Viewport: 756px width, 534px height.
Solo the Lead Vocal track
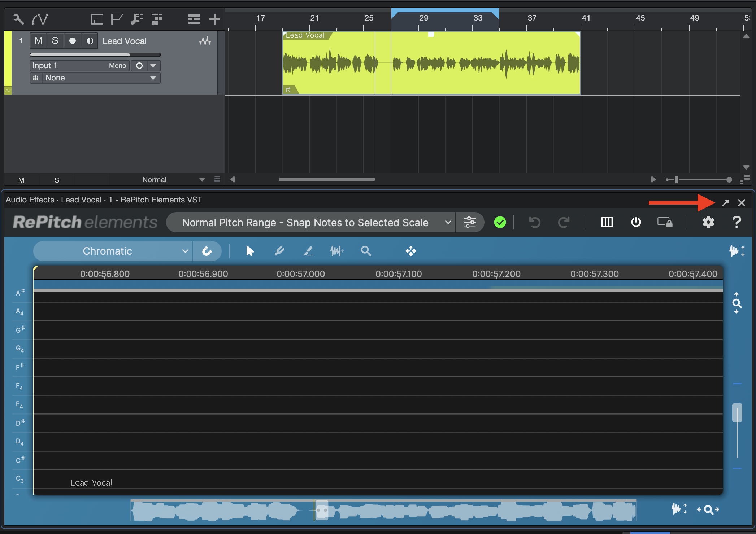pos(55,41)
